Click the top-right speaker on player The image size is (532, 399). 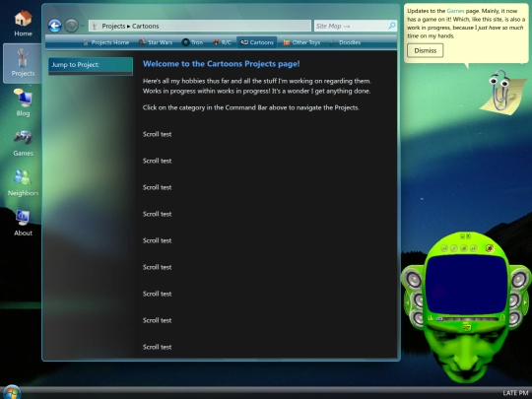[x=519, y=280]
